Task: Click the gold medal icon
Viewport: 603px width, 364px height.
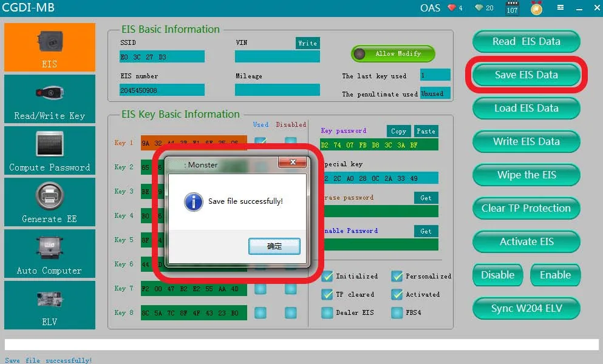Action: point(536,8)
